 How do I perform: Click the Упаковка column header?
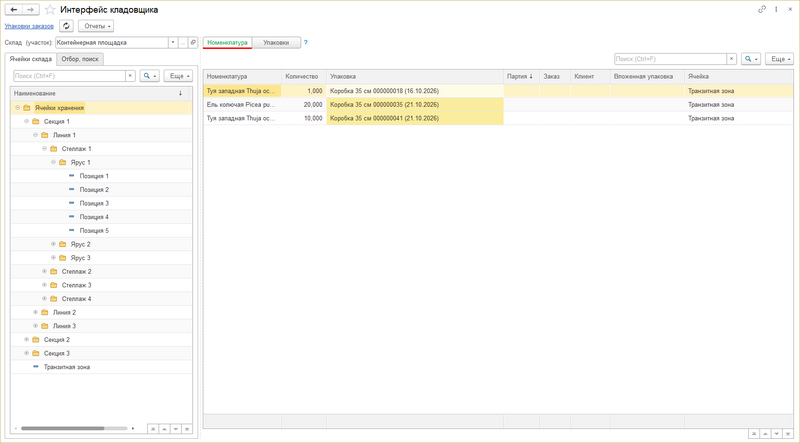[415, 77]
